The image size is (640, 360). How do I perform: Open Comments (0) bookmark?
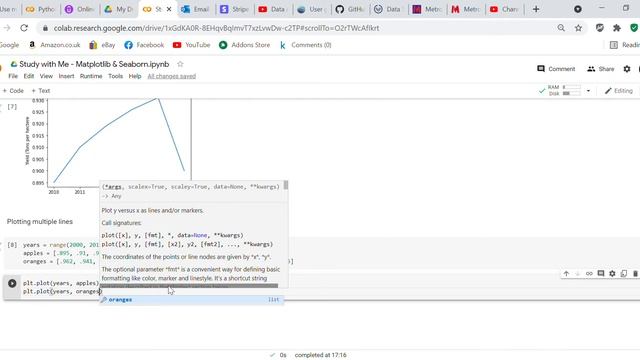pos(305,45)
